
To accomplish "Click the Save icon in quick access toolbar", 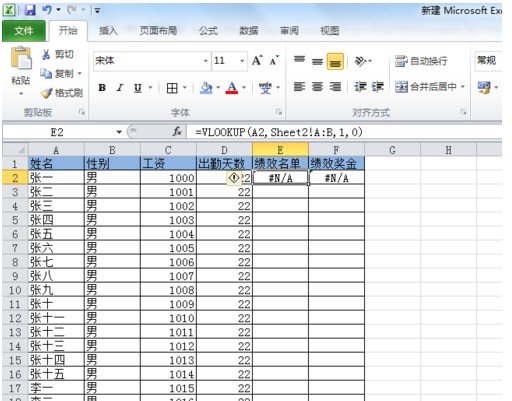I will [30, 10].
